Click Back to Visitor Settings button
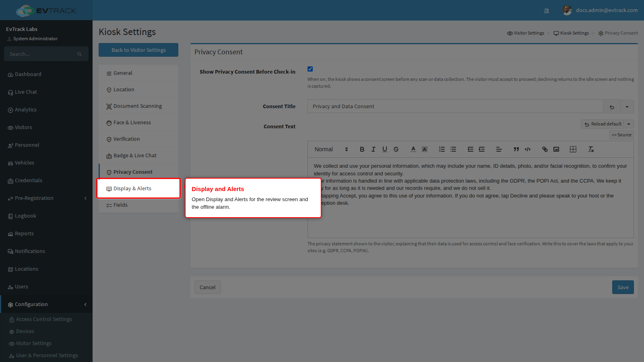The height and width of the screenshot is (362, 644). pyautogui.click(x=138, y=50)
